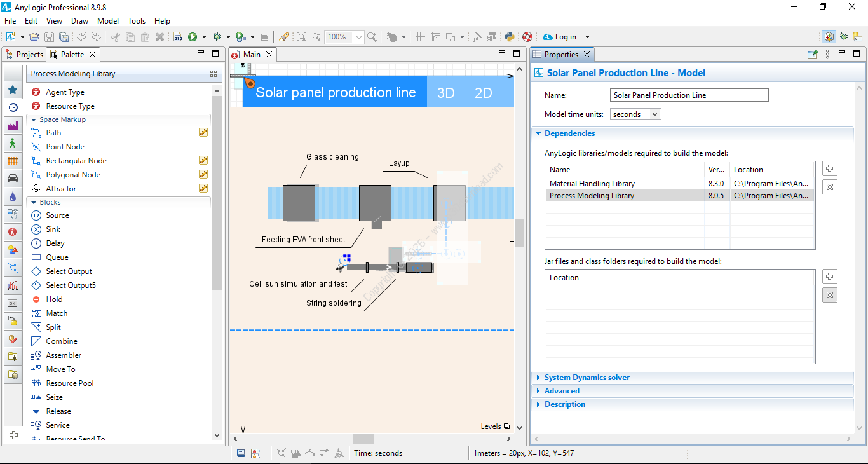Image resolution: width=868 pixels, height=464 pixels.
Task: Click the Debug model bug icon
Action: click(x=217, y=37)
